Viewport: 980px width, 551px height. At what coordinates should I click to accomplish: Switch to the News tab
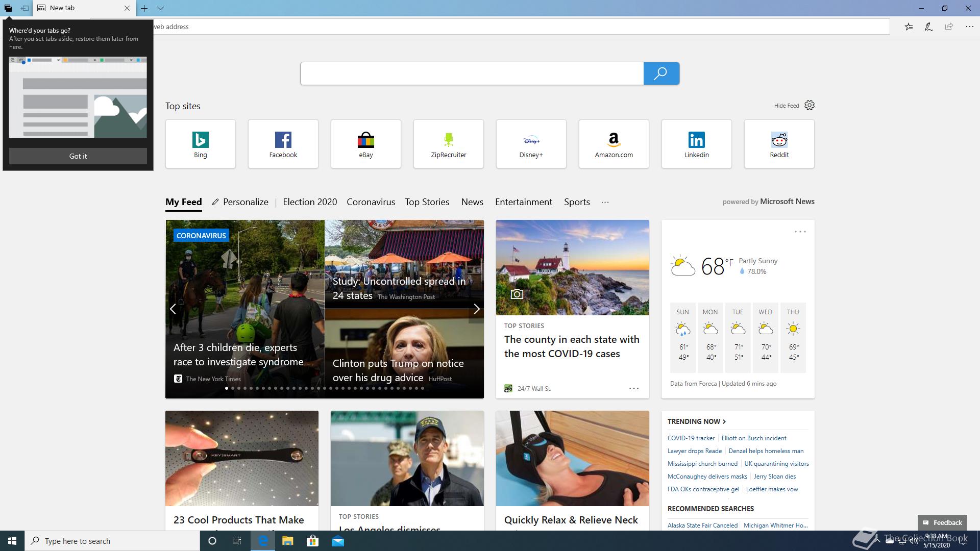472,202
